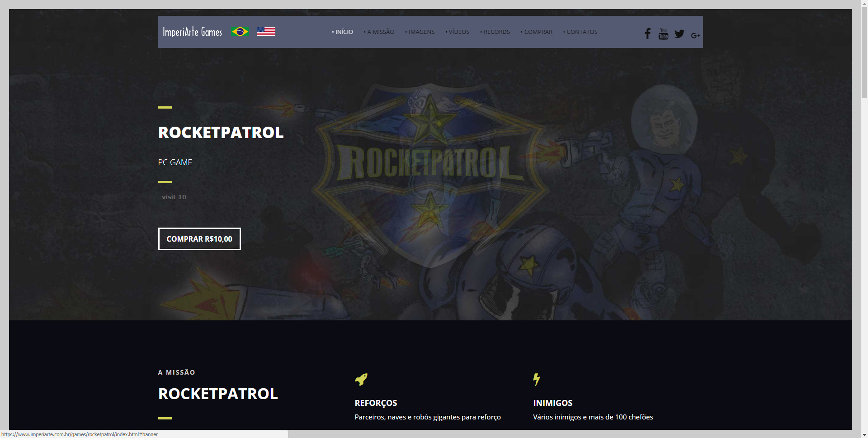
Task: Go to the INÍCIO menu item
Action: click(342, 32)
